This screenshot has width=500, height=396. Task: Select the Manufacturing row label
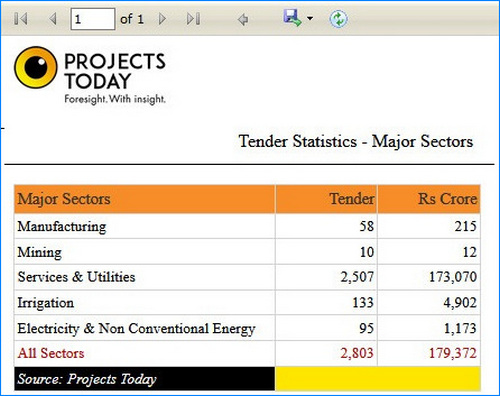[x=62, y=226]
